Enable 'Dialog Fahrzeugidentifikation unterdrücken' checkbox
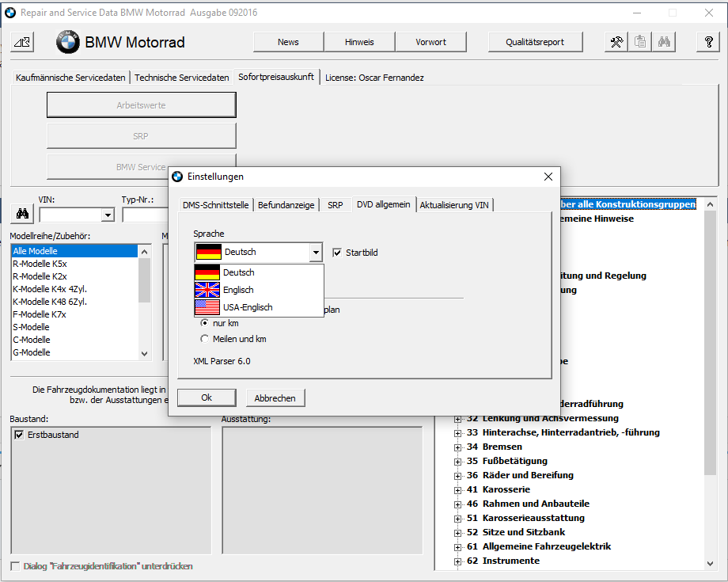 tap(16, 566)
